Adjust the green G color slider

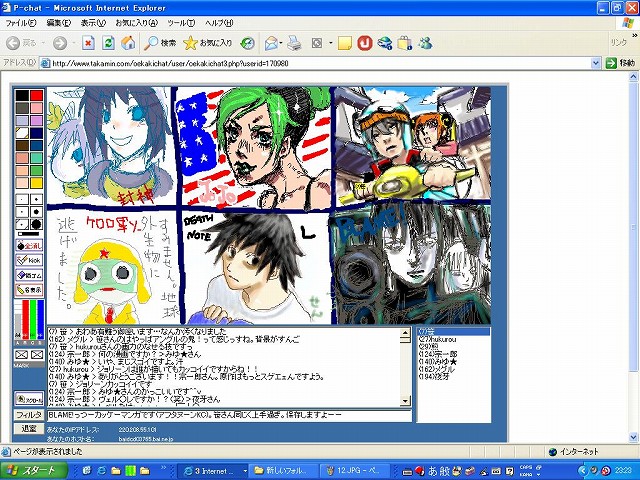pos(33,320)
